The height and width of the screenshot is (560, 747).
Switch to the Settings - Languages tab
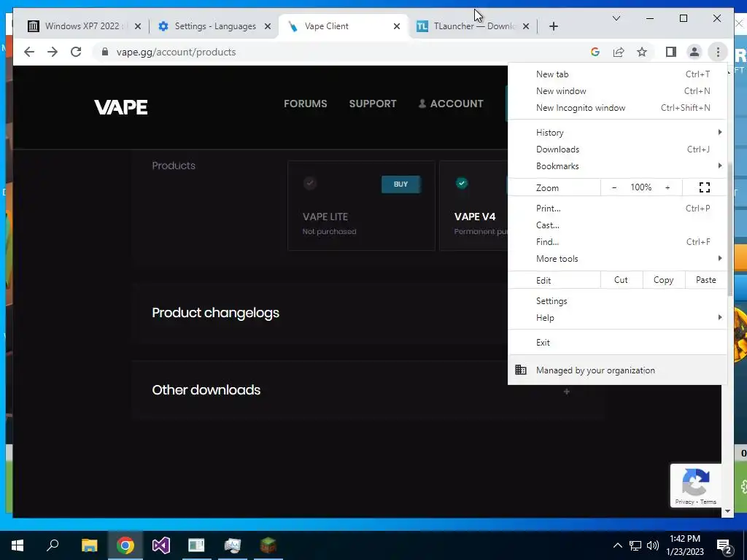[214, 26]
